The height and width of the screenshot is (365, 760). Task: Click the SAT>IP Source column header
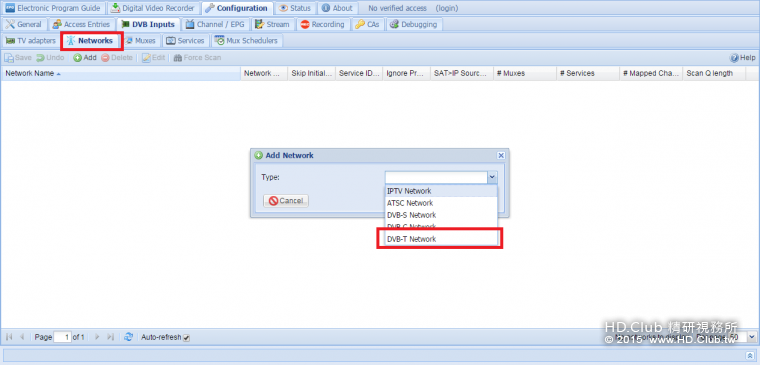point(461,74)
